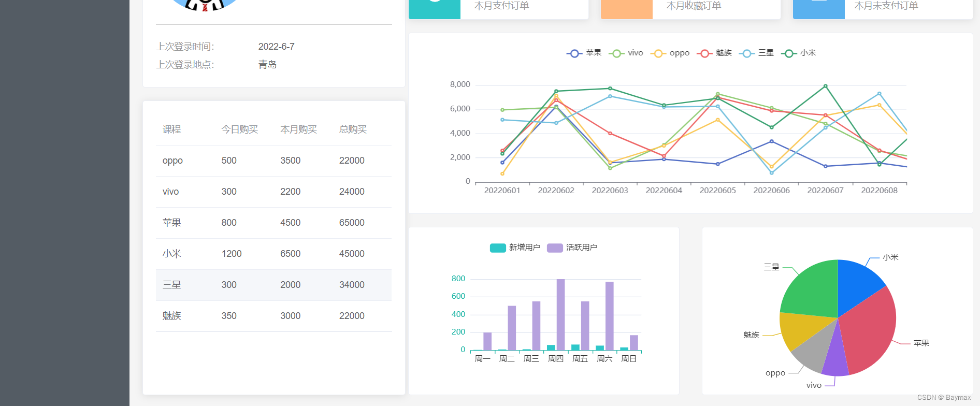Click the 20220608 x-axis label
This screenshot has height=406, width=980.
(879, 191)
